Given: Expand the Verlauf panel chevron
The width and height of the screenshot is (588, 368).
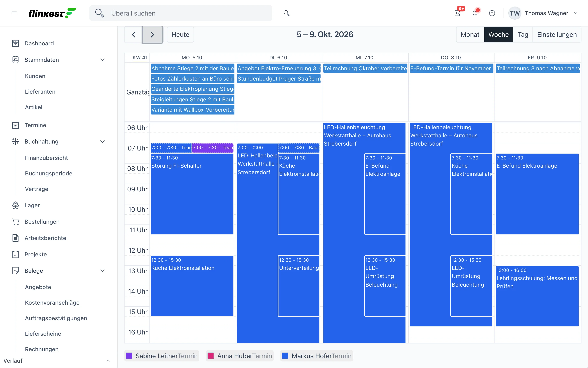Looking at the screenshot, I should click(108, 361).
